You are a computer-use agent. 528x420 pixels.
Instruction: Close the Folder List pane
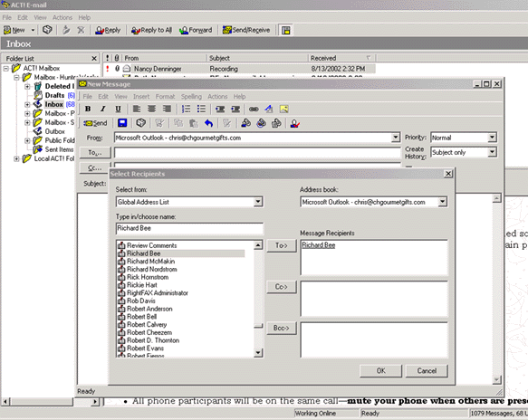pyautogui.click(x=94, y=59)
